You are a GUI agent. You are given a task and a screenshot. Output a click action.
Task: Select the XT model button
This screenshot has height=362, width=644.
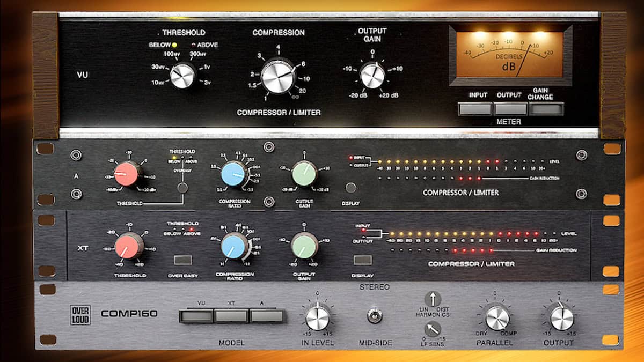pyautogui.click(x=231, y=316)
